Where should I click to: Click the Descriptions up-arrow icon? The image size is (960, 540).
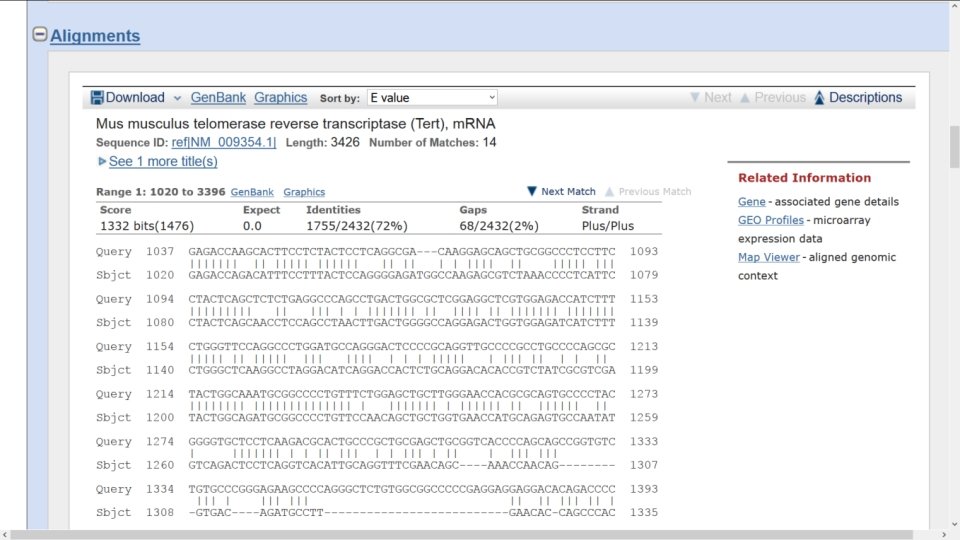click(819, 97)
